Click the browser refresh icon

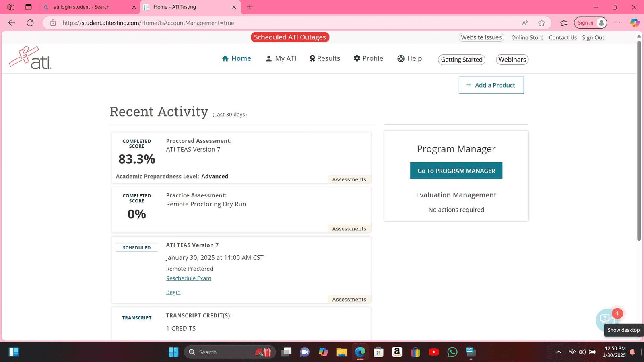[x=30, y=23]
